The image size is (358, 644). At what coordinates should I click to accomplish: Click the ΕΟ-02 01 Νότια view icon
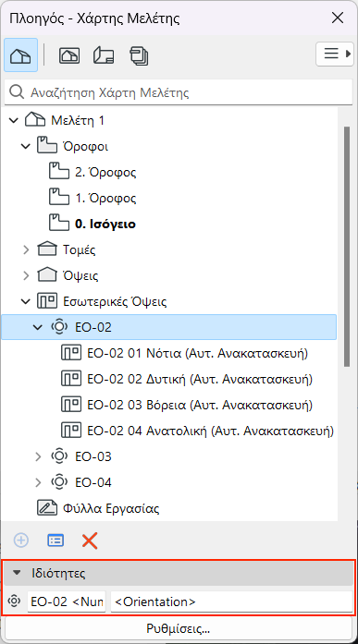[71, 353]
